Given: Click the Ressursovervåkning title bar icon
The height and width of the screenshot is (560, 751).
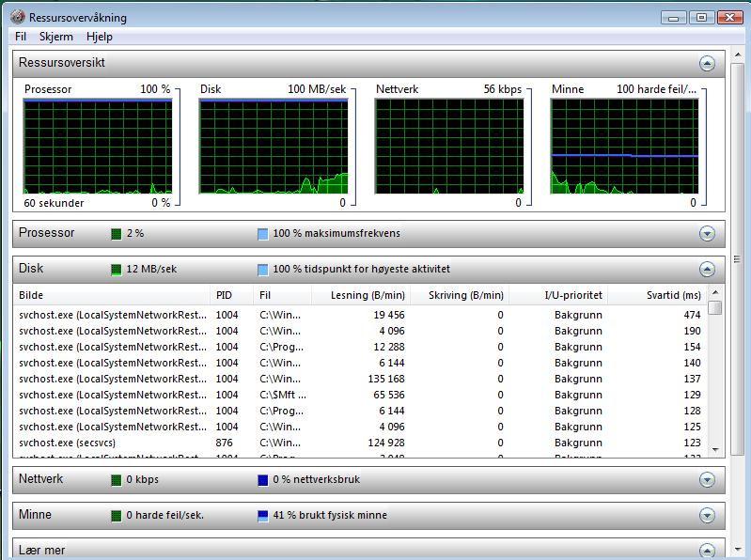Looking at the screenshot, I should coord(18,17).
